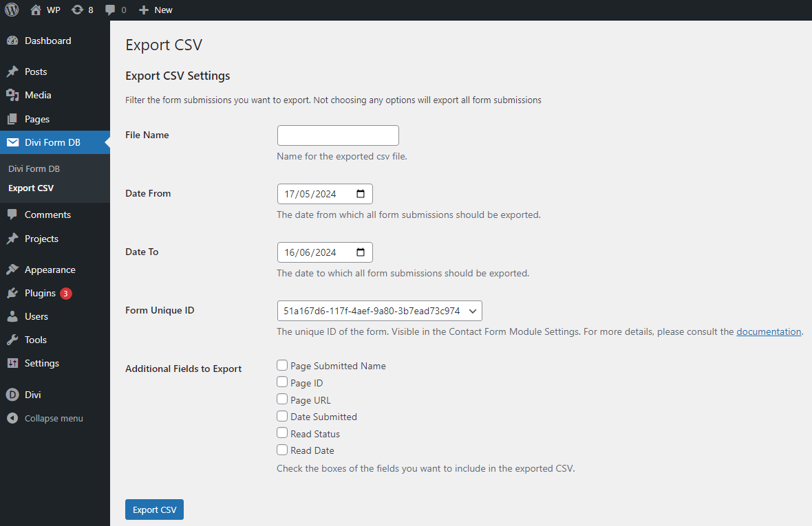Follow the documentation link
This screenshot has width=812, height=526.
[769, 331]
